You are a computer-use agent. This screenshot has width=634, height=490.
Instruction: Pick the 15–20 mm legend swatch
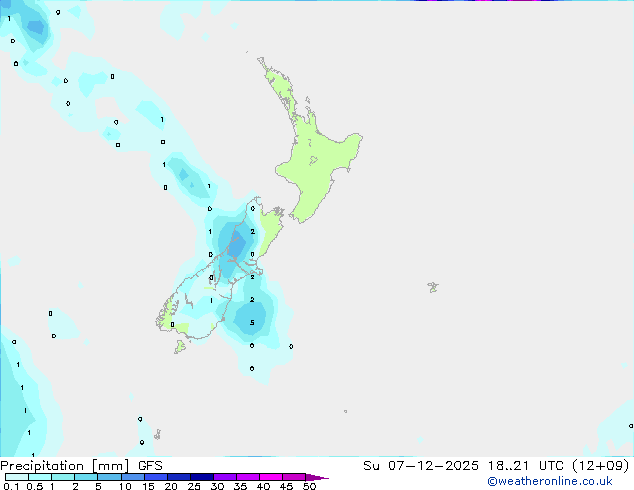(x=156, y=477)
